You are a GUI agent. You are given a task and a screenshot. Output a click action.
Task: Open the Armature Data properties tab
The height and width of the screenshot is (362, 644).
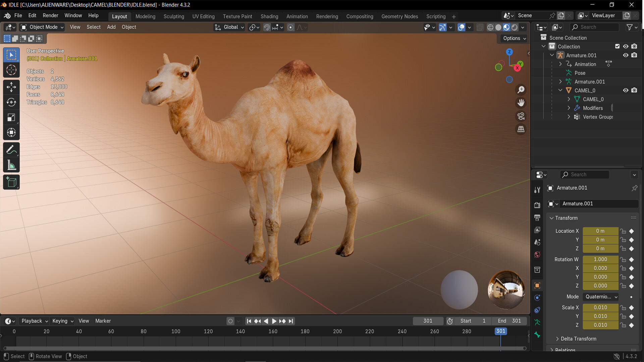(537, 322)
